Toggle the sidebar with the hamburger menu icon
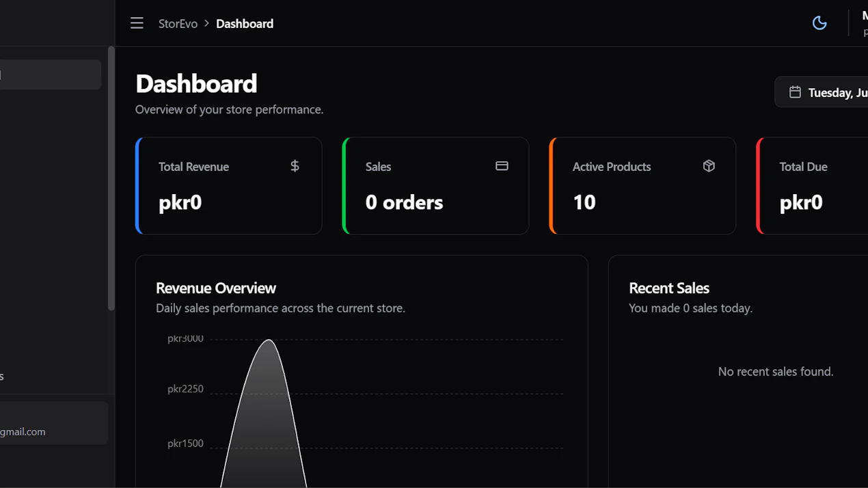Viewport: 868px width, 488px height. pyautogui.click(x=137, y=23)
